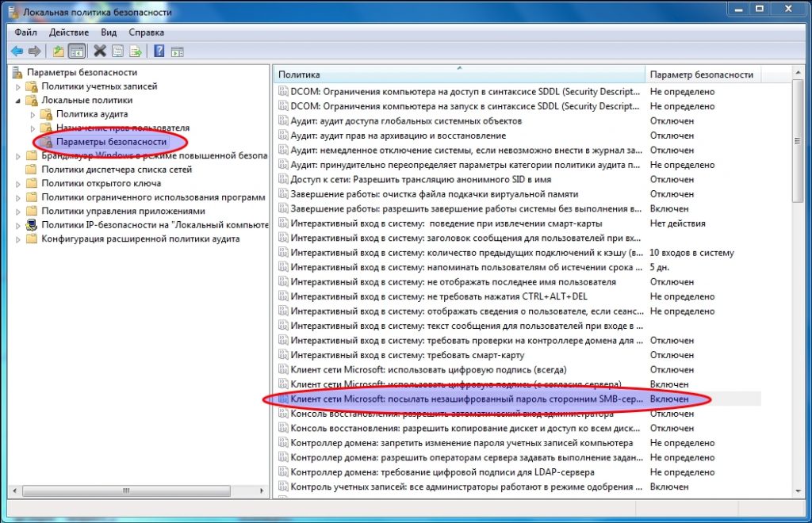This screenshot has width=812, height=523.
Task: Toggle the action pane toolbar icon
Action: coord(178,52)
